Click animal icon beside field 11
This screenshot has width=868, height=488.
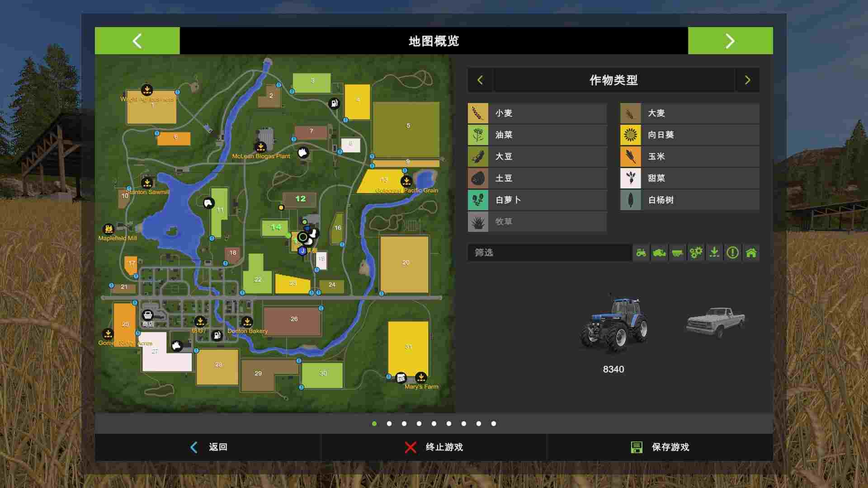click(208, 203)
